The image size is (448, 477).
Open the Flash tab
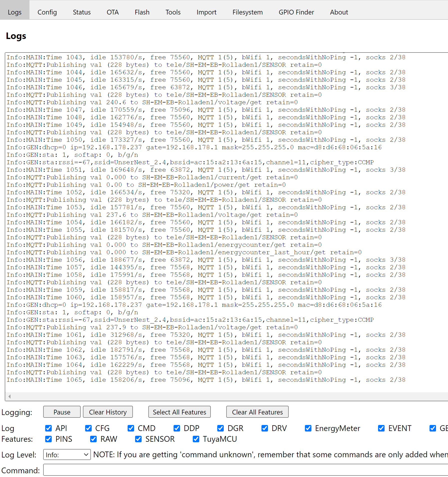coord(142,12)
